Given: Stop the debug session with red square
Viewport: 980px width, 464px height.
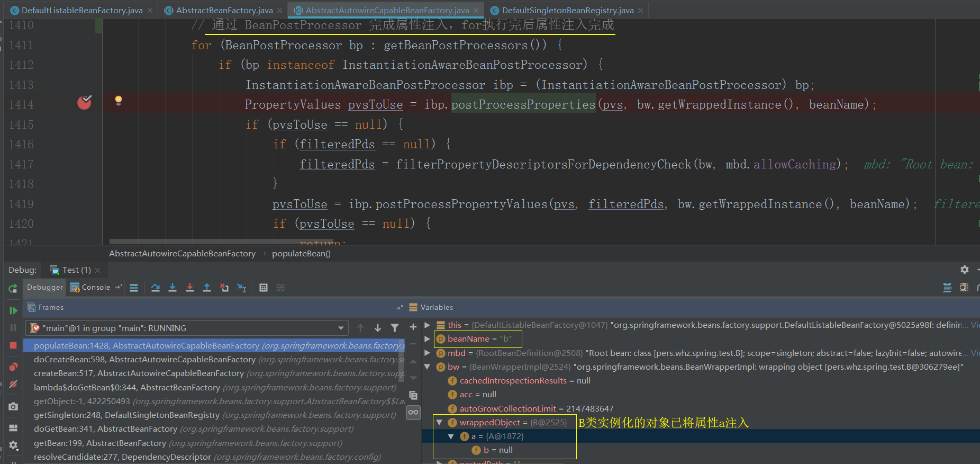Looking at the screenshot, I should pos(13,345).
